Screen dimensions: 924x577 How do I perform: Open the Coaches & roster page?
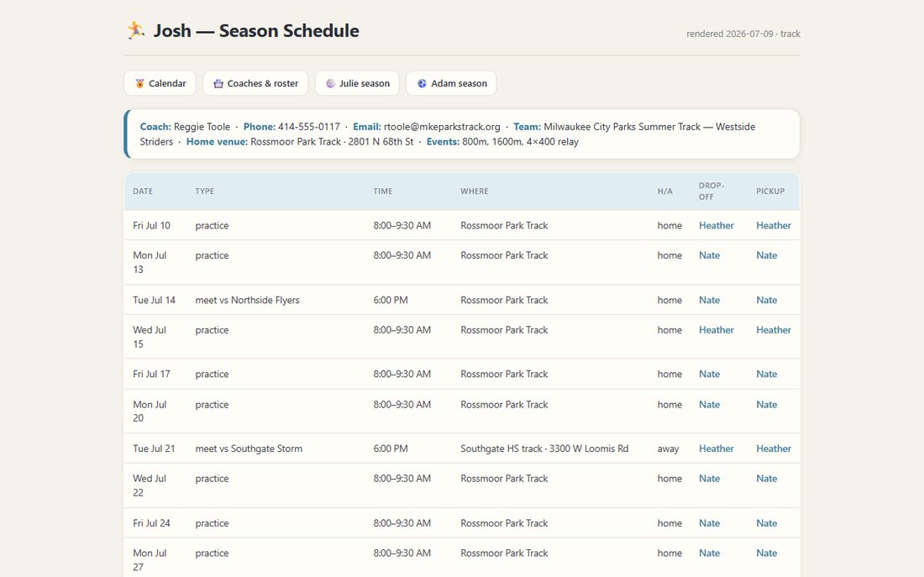[x=255, y=83]
